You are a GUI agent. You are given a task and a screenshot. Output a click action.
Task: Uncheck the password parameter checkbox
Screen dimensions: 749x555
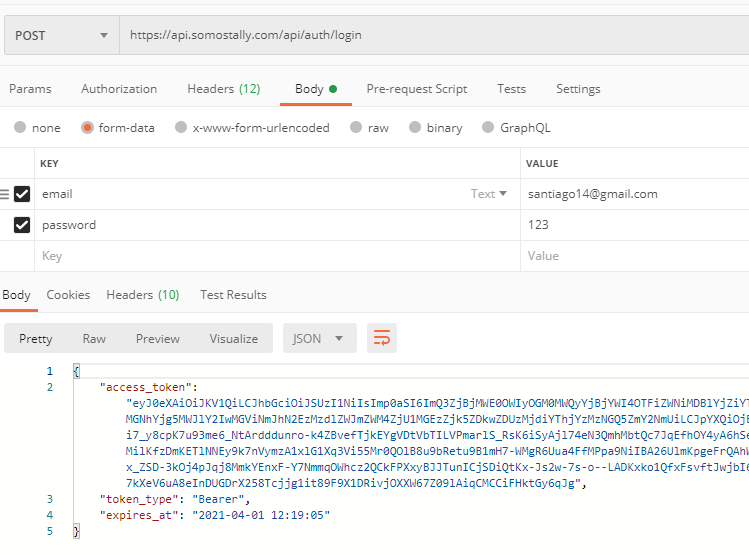coord(22,225)
